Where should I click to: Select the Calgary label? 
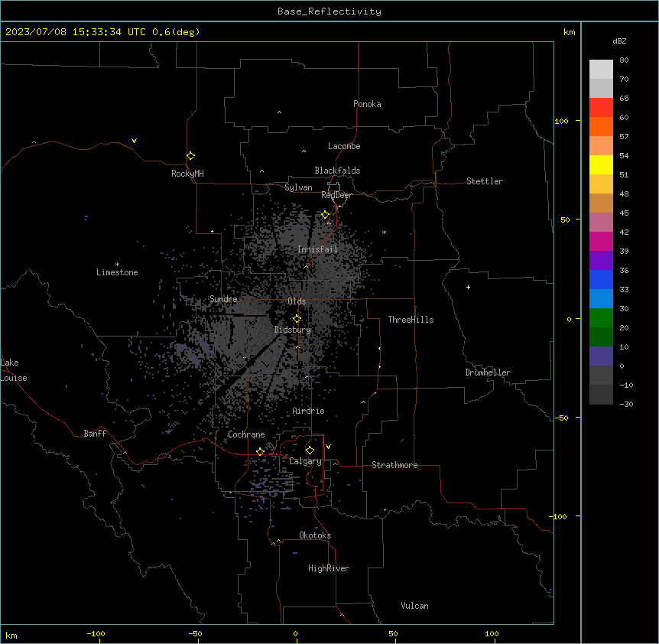tap(305, 461)
